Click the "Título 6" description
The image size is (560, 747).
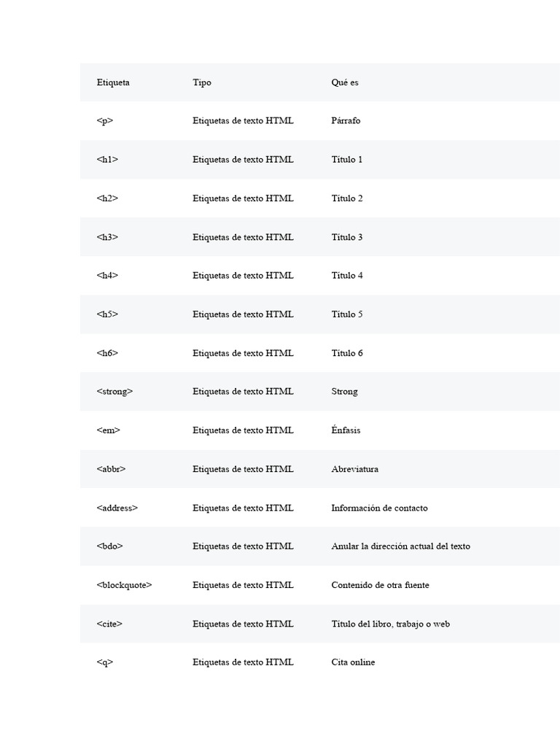point(346,353)
